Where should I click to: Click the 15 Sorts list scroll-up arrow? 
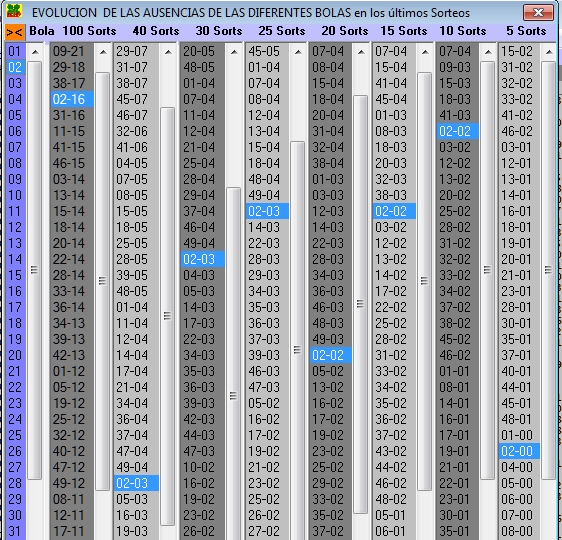pos(425,52)
